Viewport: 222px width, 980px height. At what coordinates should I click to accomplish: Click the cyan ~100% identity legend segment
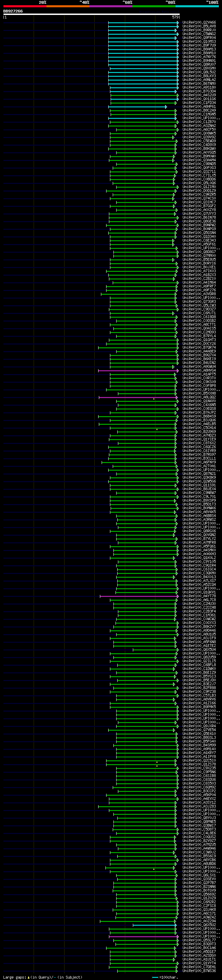click(197, 6)
